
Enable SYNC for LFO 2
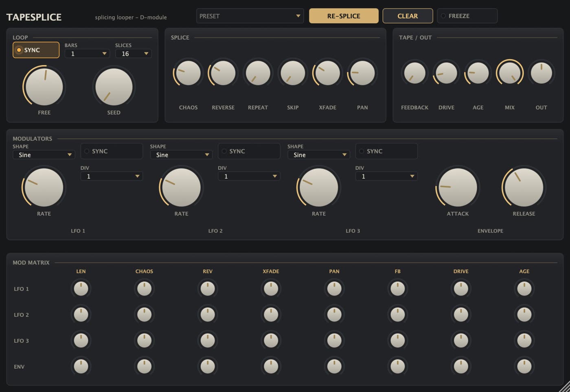click(x=249, y=151)
